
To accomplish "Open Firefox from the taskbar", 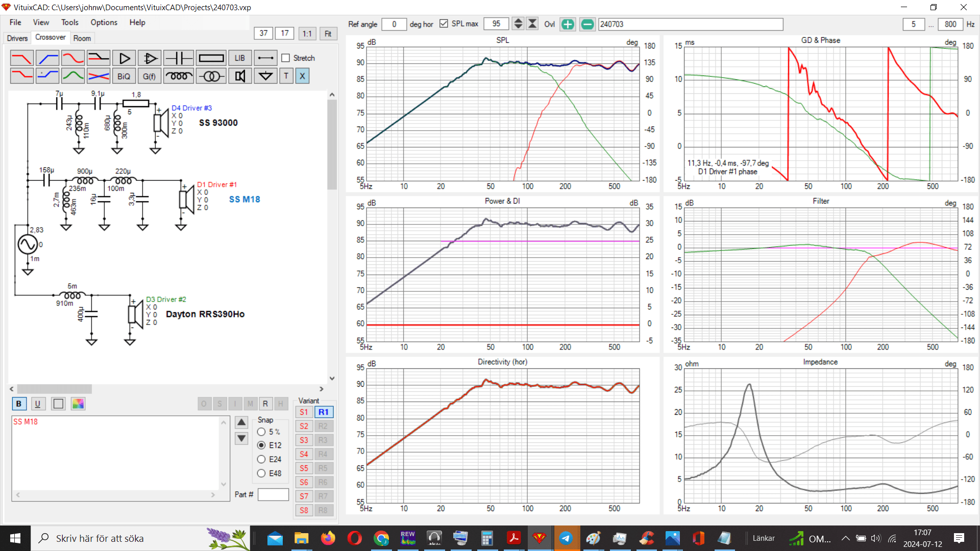I will [x=328, y=538].
